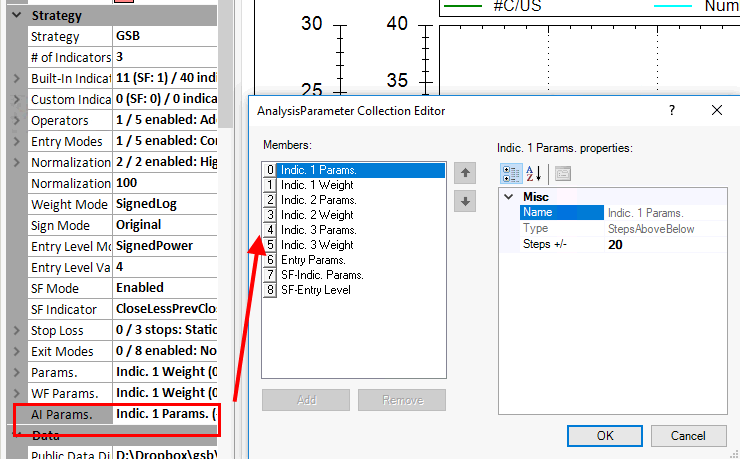The image size is (740, 459).
Task: Click the move-up arrow button
Action: pos(464,173)
